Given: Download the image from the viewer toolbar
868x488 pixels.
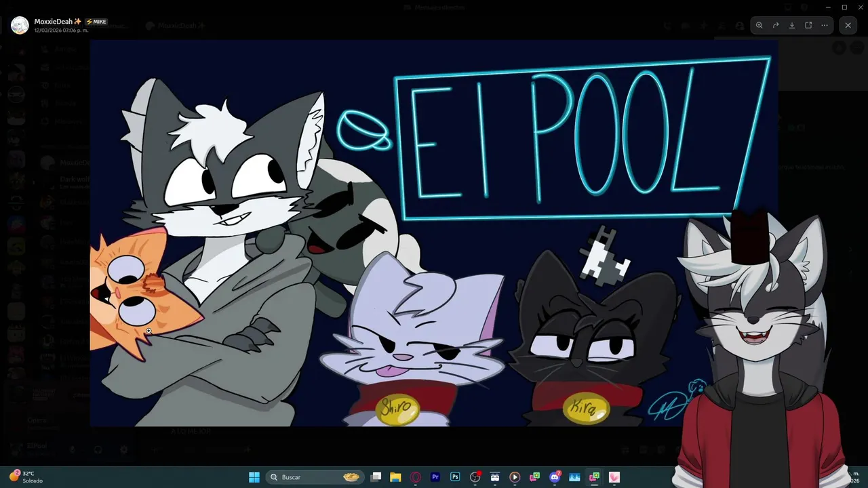Looking at the screenshot, I should point(792,25).
